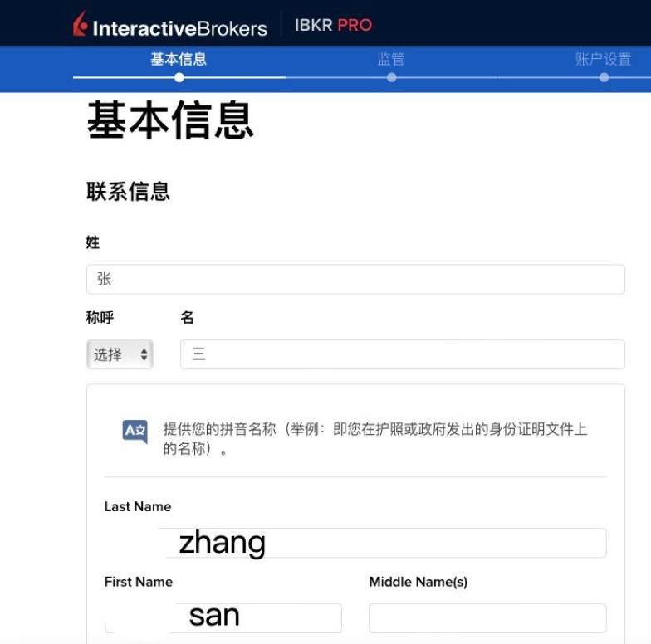
Task: Click the Last Name field with zhang
Action: point(355,543)
